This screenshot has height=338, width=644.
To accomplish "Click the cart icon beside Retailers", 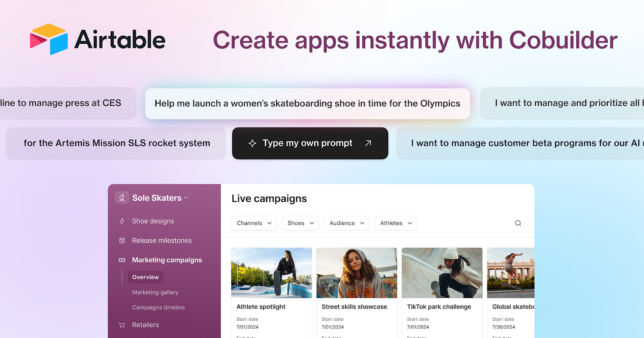I will pyautogui.click(x=122, y=325).
